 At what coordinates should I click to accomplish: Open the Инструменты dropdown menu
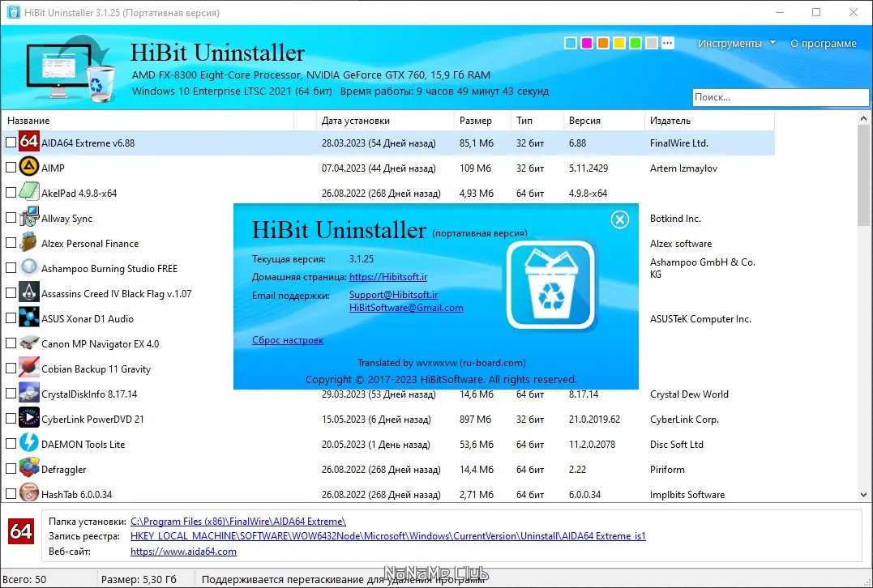point(736,44)
